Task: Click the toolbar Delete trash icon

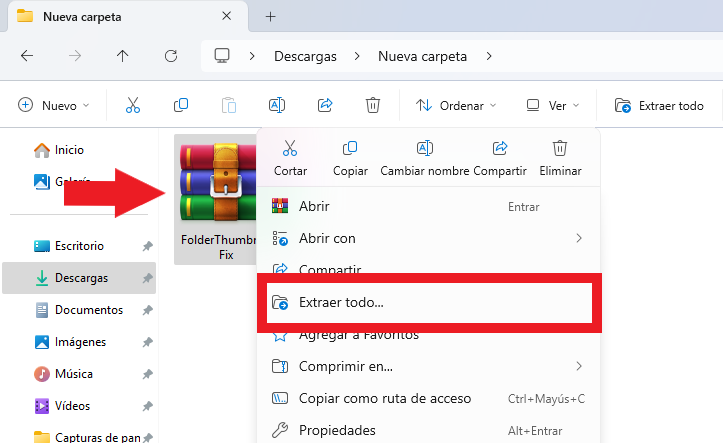Action: click(373, 106)
